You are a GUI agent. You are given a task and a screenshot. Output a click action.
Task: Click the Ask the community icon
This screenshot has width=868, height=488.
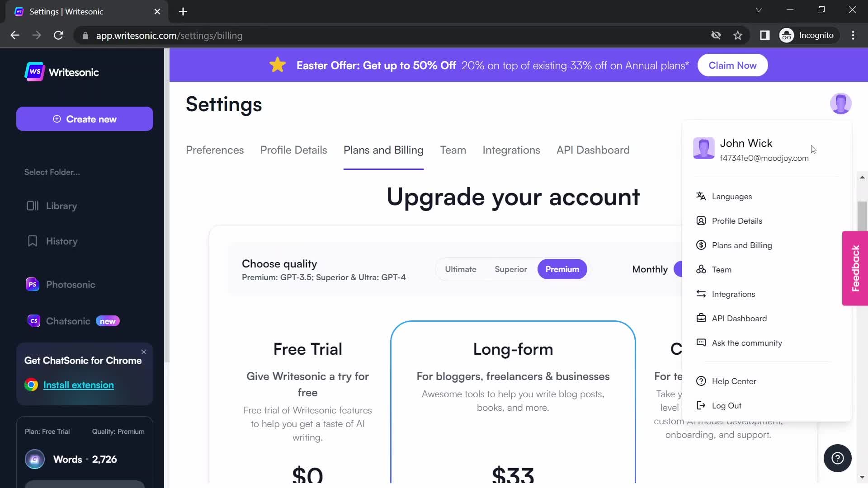click(x=700, y=342)
